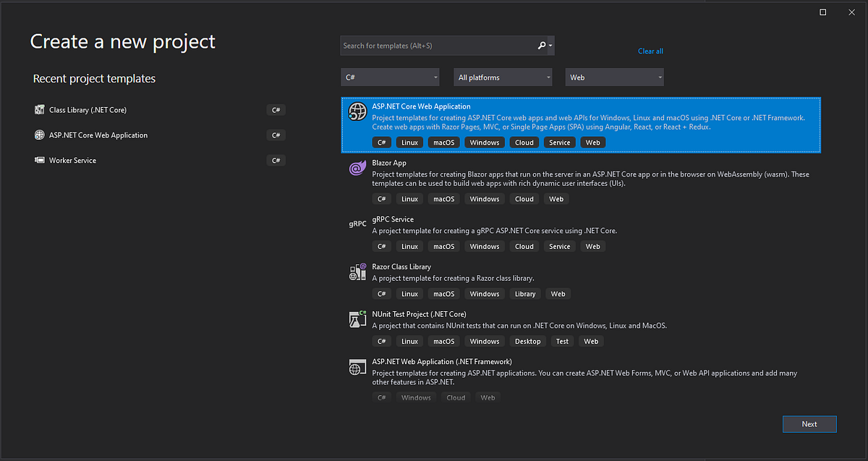This screenshot has height=461, width=868.
Task: Select NUnit Test Project (.NET Core) template
Action: [581, 328]
